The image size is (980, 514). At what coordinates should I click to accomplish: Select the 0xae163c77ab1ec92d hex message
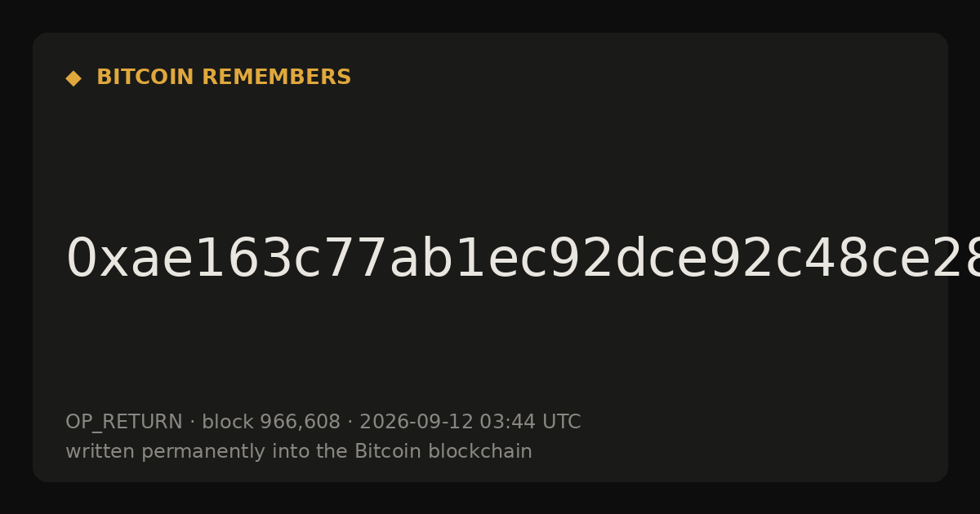pyautogui.click(x=523, y=259)
